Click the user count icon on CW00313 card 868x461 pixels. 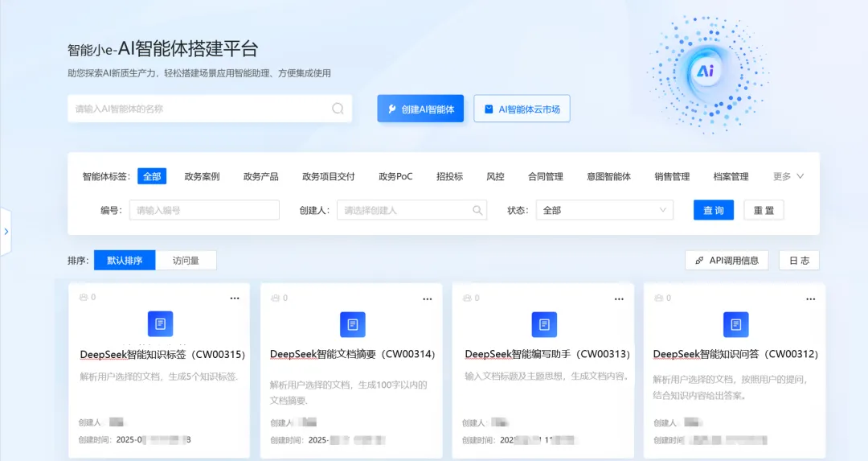[467, 298]
